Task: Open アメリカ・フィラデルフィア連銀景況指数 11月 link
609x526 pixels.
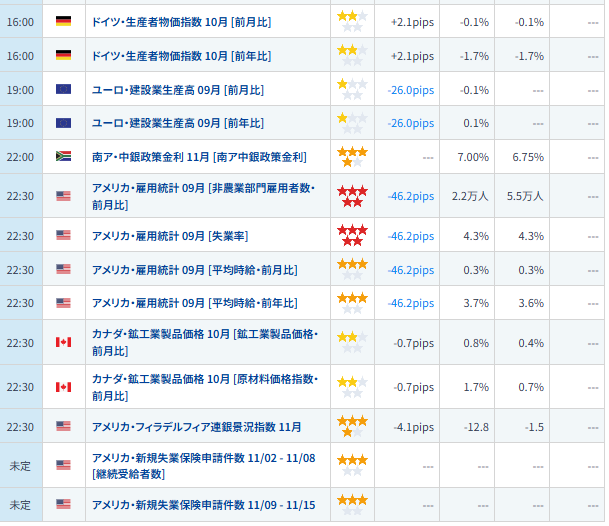Action: tap(196, 427)
